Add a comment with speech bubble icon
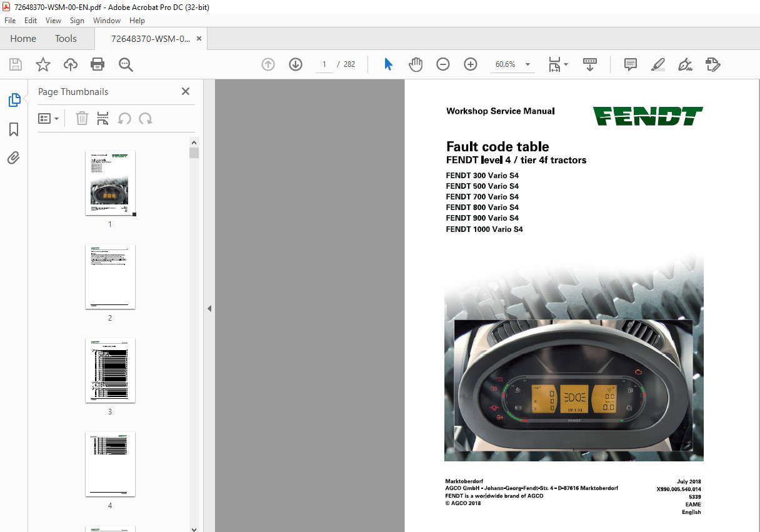The width and height of the screenshot is (760, 532). coord(631,64)
